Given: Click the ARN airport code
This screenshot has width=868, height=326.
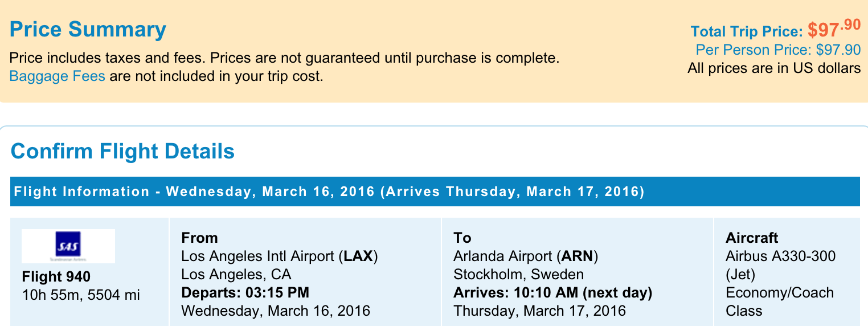Looking at the screenshot, I should [x=578, y=256].
